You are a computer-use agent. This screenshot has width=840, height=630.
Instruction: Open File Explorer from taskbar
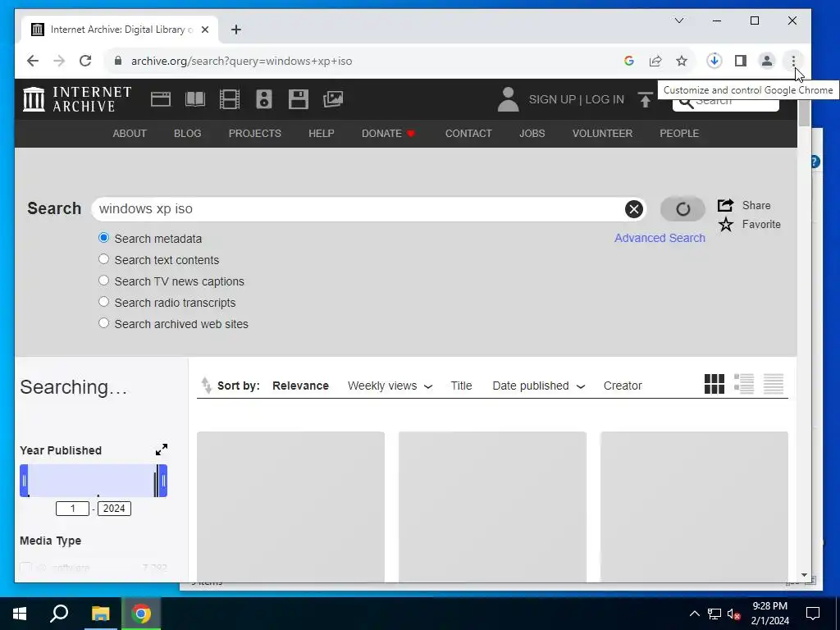click(x=100, y=614)
